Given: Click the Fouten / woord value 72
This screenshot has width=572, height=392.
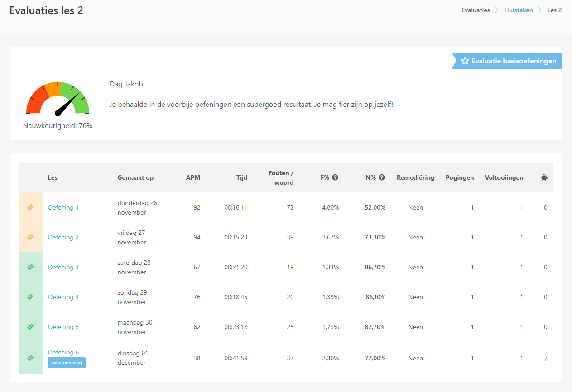Looking at the screenshot, I should point(290,207).
